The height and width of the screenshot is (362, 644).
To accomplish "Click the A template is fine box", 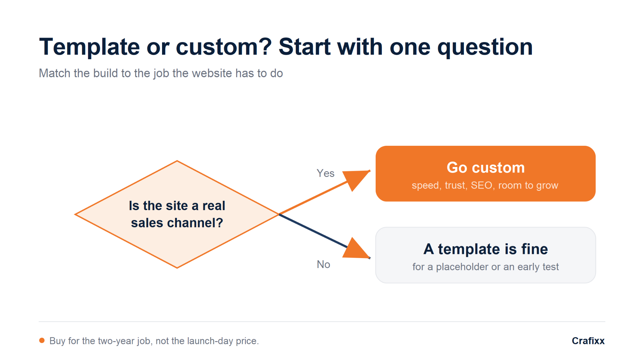I will coord(485,255).
